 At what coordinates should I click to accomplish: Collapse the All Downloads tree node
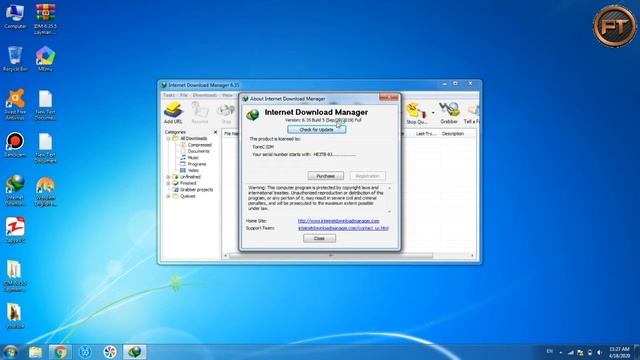click(168, 138)
